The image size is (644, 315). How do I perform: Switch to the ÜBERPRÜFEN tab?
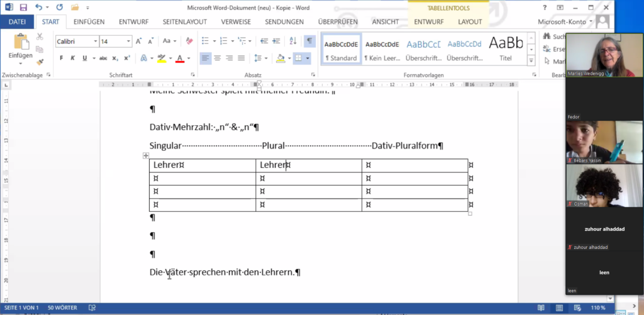[x=338, y=22]
